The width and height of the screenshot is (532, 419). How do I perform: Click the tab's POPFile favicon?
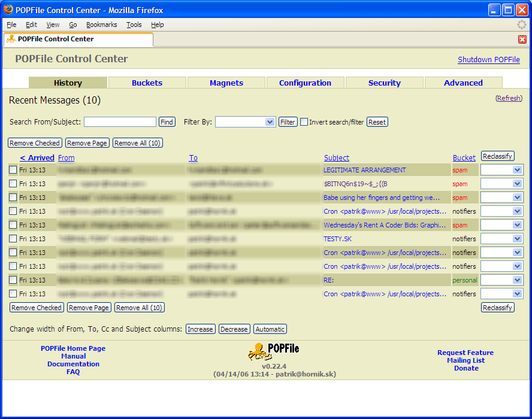11,39
